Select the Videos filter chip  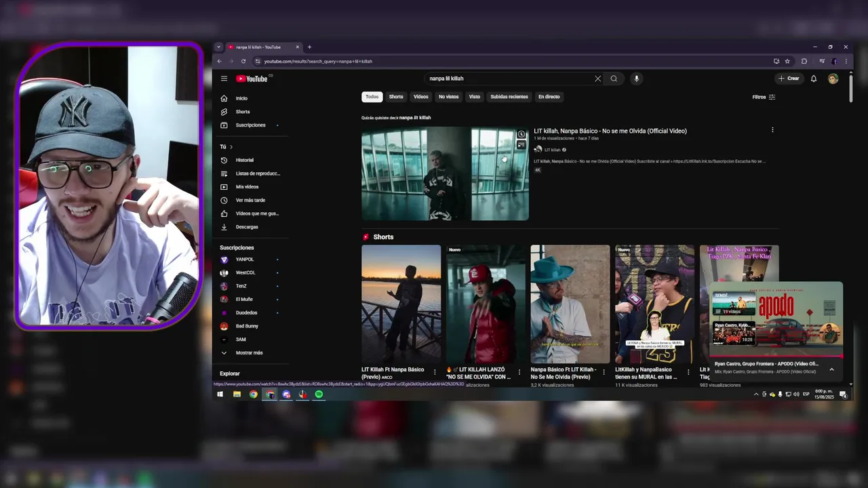pos(421,97)
